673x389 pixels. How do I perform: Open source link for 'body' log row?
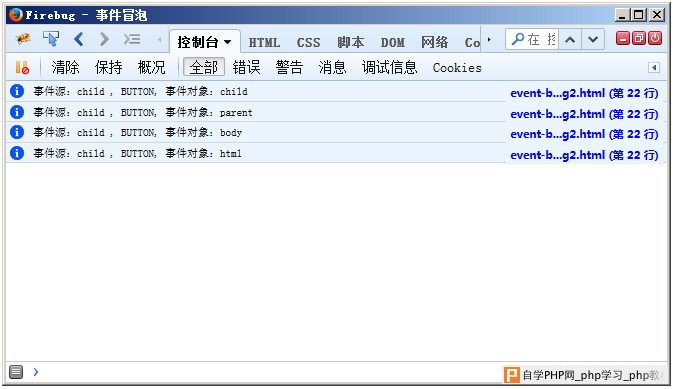click(584, 134)
